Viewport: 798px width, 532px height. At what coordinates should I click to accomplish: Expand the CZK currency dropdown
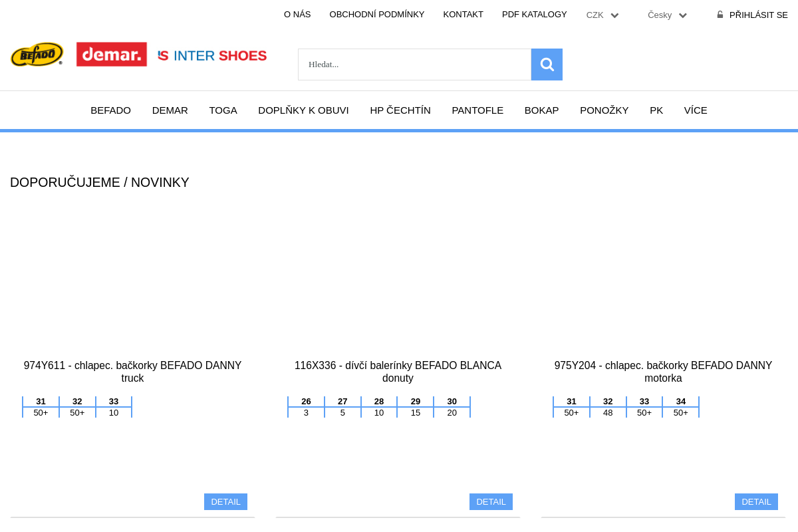[602, 15]
